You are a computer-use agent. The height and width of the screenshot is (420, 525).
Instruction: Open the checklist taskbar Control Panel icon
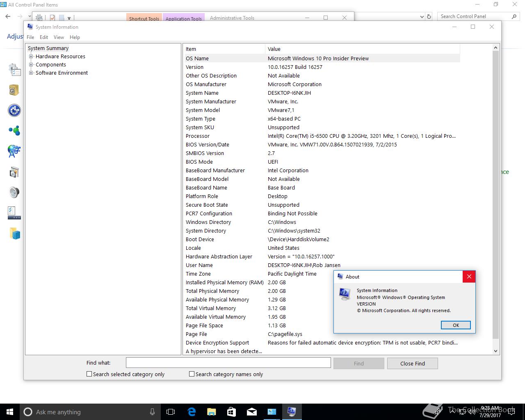(x=14, y=213)
